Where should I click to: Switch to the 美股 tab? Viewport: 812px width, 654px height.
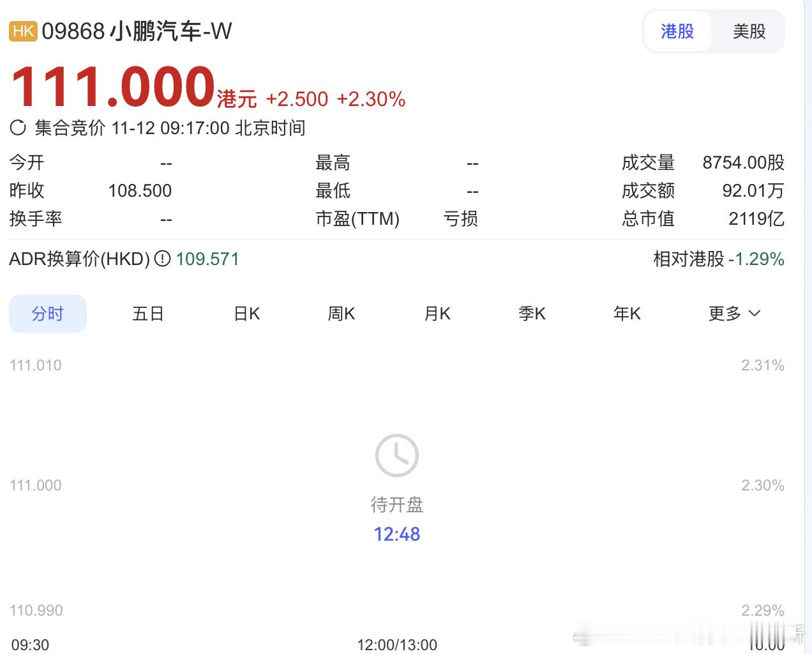point(749,31)
